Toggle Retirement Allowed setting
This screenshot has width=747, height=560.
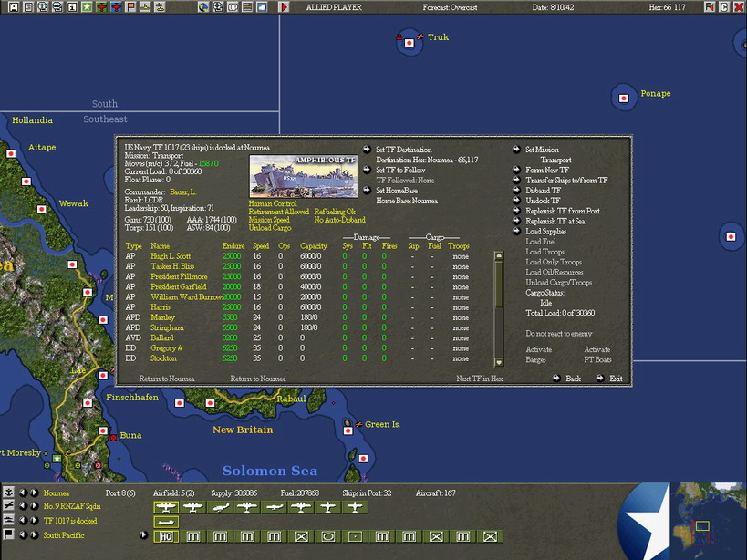pyautogui.click(x=279, y=212)
